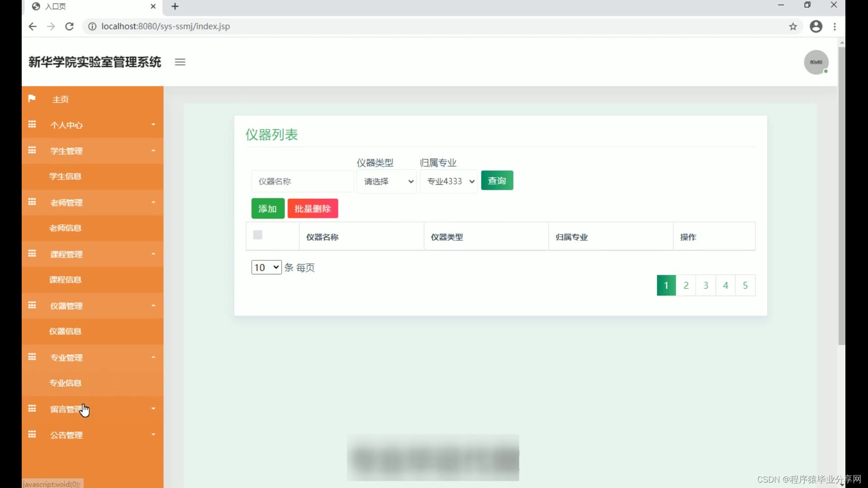Bookmark page with star icon

(x=793, y=26)
